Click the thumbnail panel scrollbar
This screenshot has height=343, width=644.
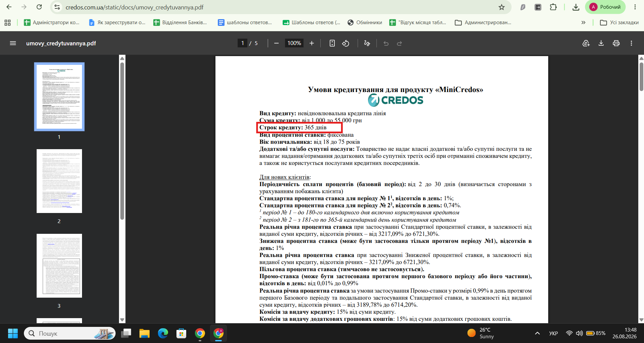coord(122,141)
